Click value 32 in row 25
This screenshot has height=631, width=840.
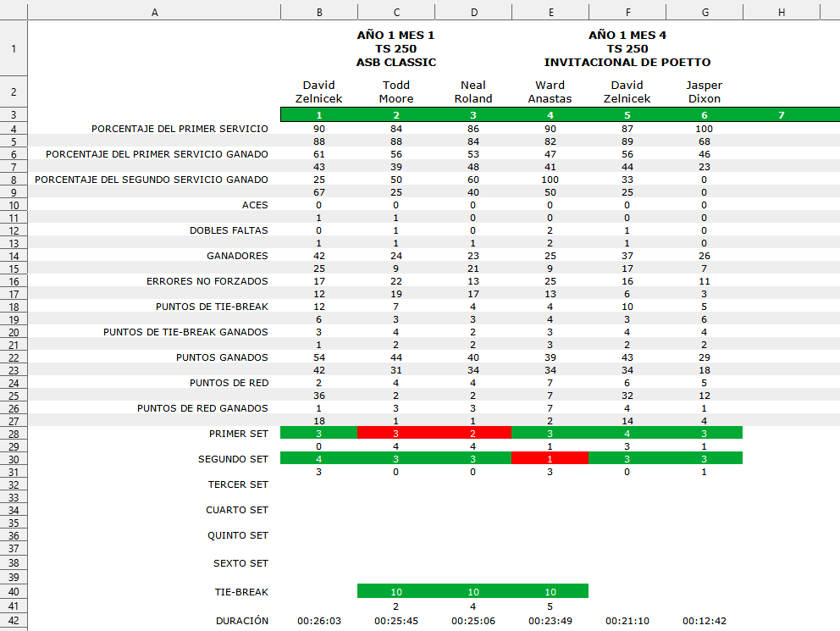pos(627,396)
